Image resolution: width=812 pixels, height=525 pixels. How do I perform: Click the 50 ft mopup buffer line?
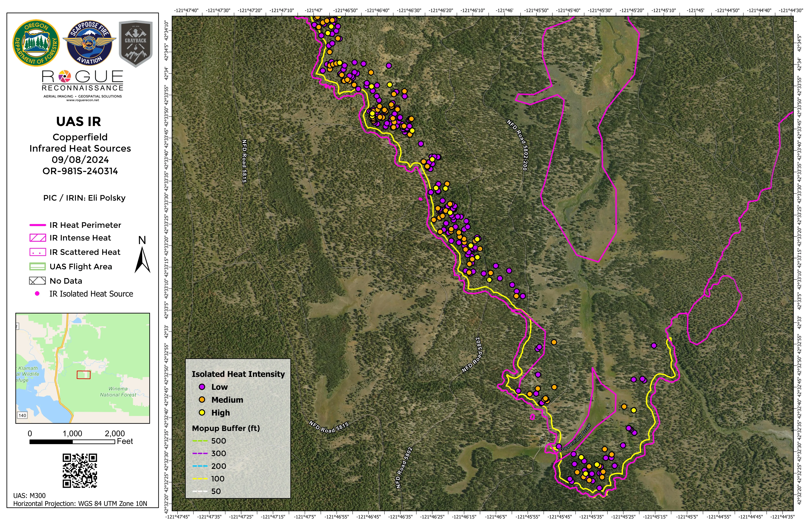point(200,491)
